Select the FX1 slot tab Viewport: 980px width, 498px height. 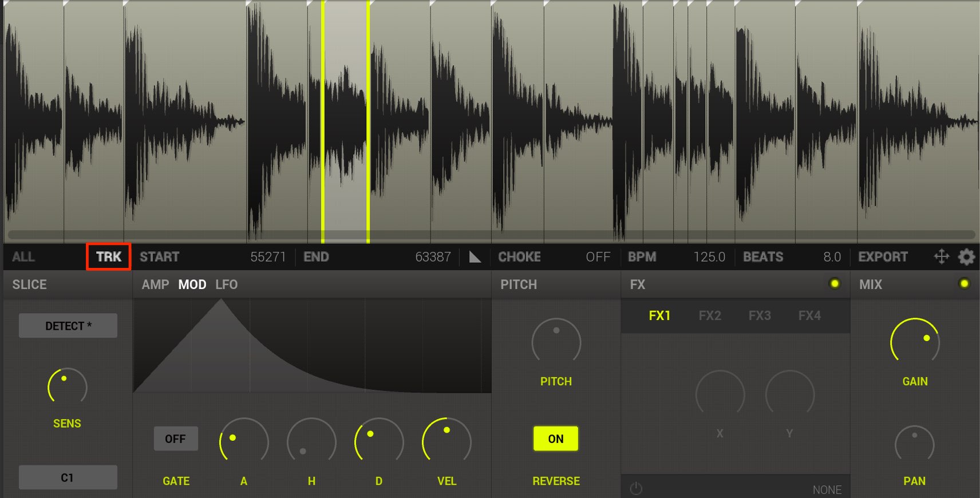[659, 315]
